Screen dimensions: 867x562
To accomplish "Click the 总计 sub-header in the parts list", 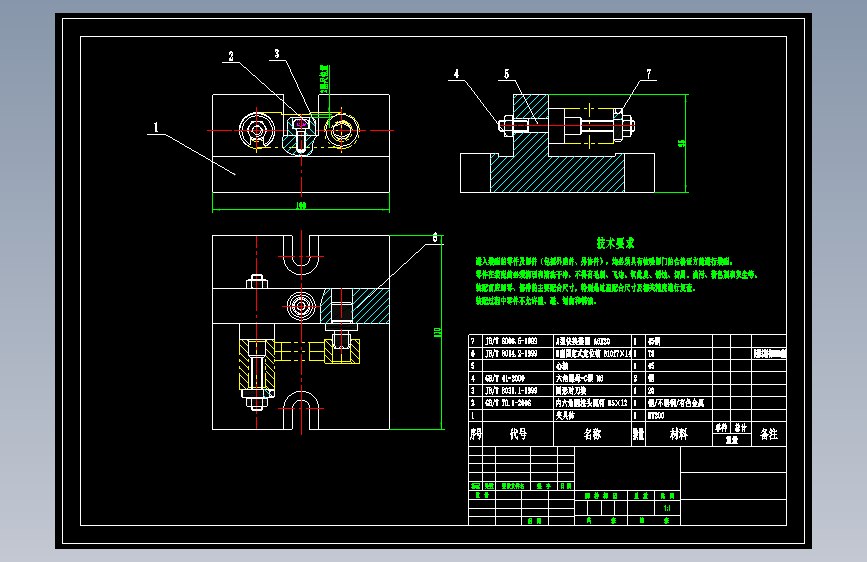I will pyautogui.click(x=741, y=428).
